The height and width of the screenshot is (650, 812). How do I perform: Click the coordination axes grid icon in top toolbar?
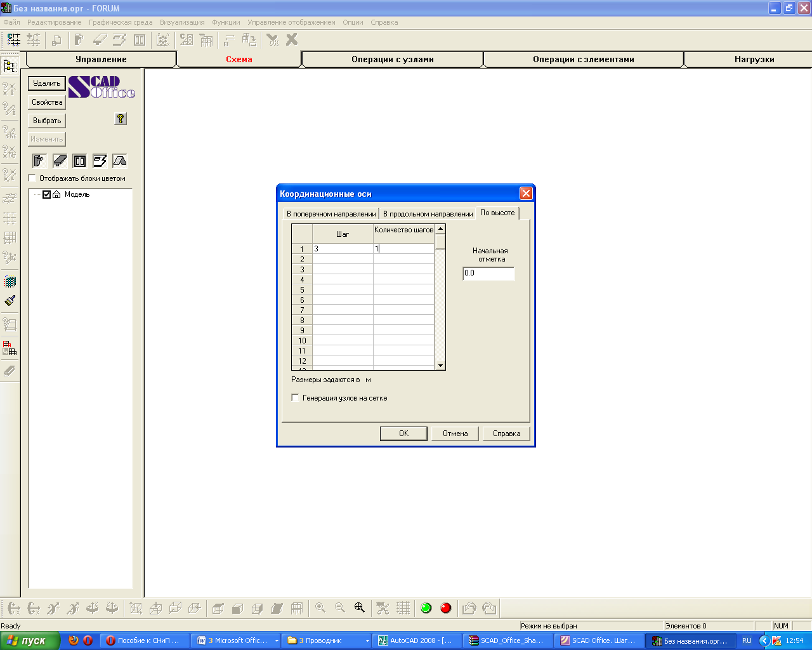pos(13,40)
